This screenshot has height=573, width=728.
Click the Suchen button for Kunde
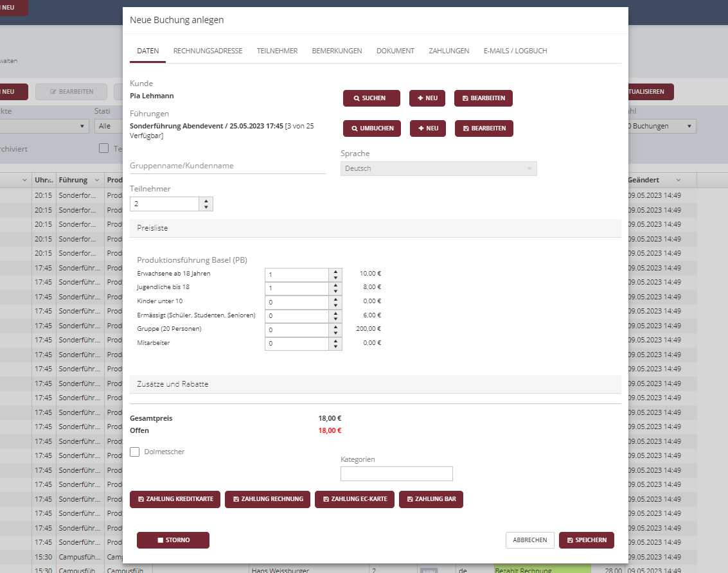pos(371,98)
